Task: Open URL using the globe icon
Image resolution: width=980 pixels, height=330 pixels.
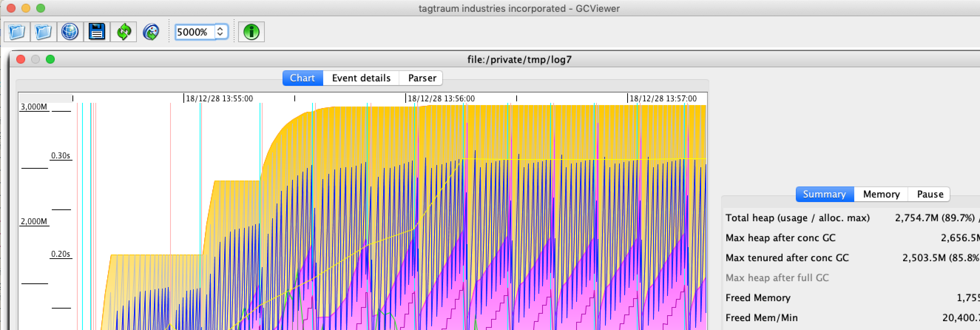Action: (70, 32)
